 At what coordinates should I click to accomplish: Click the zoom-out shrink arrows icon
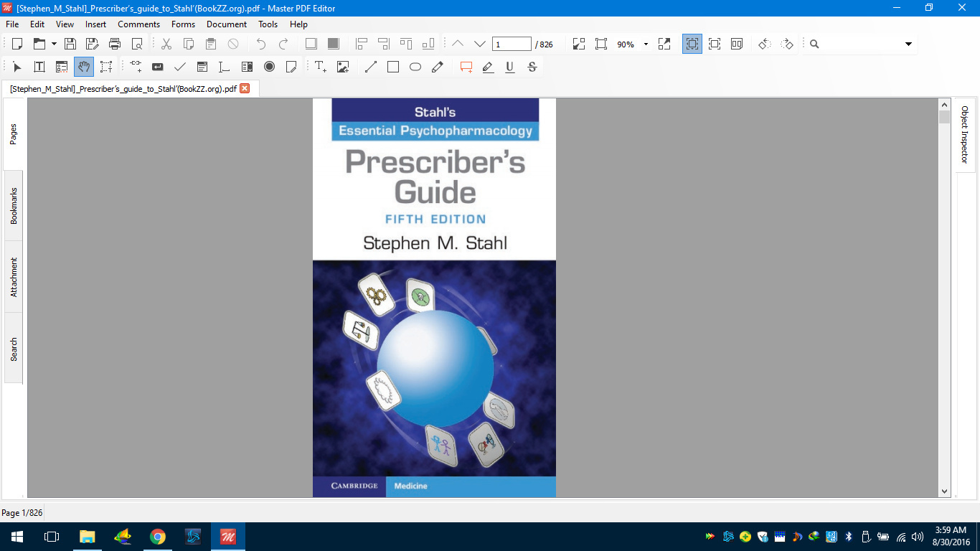point(579,44)
